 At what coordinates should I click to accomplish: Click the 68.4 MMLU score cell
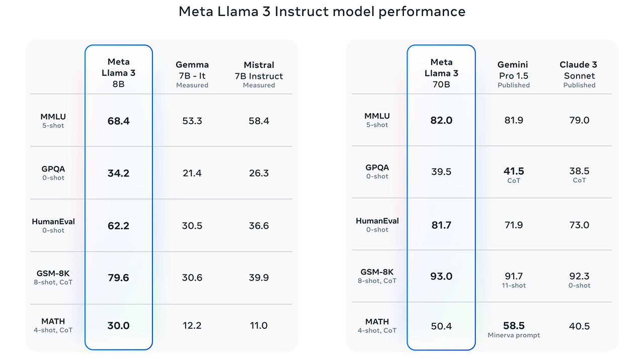[119, 121]
